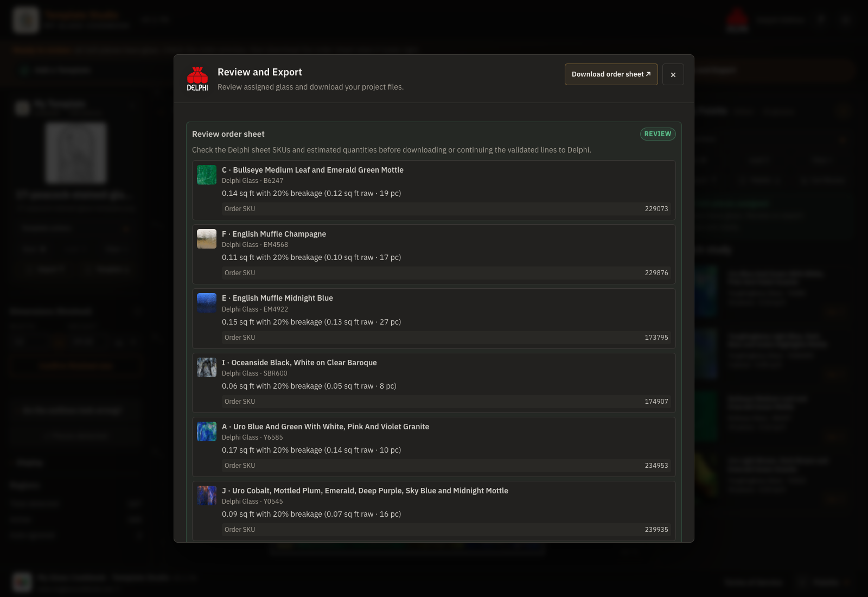Click order SKU value 173795
This screenshot has width=868, height=597.
click(x=656, y=338)
